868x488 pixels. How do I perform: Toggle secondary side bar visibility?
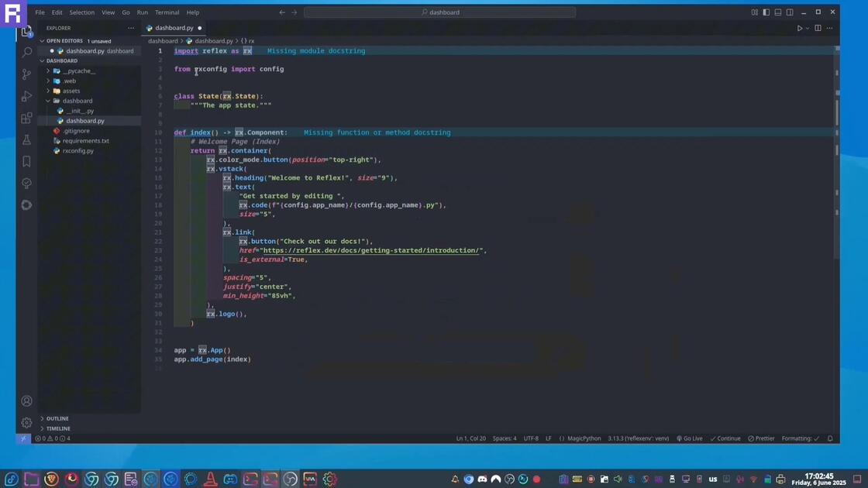[x=790, y=12]
